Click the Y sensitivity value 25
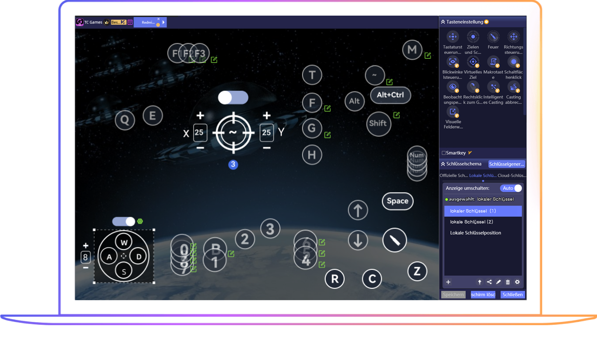 click(267, 133)
